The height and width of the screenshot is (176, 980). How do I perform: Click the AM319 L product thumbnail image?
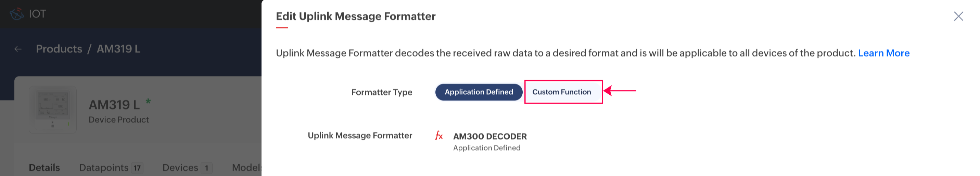click(x=53, y=109)
